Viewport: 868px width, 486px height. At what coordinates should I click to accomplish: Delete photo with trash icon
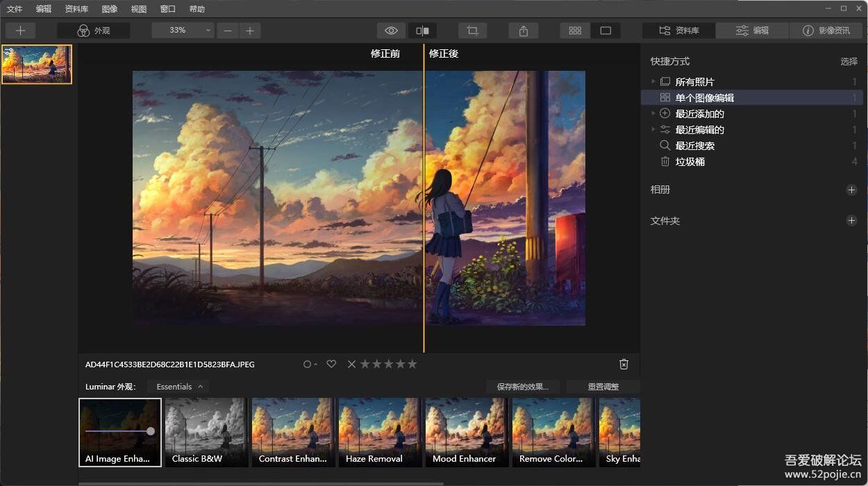tap(624, 364)
